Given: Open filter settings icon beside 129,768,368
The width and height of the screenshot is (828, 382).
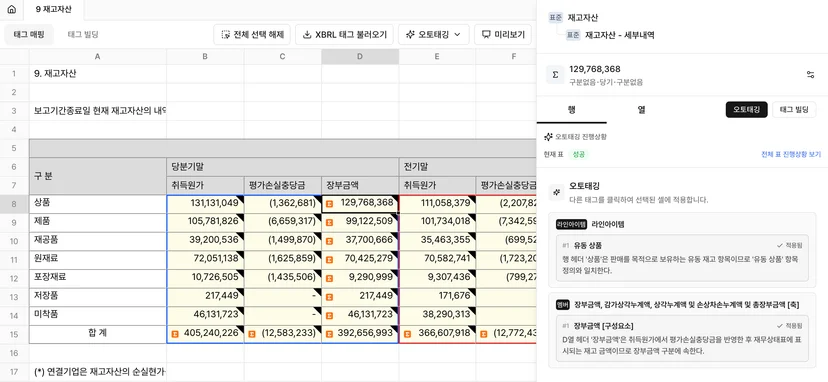Looking at the screenshot, I should click(810, 75).
